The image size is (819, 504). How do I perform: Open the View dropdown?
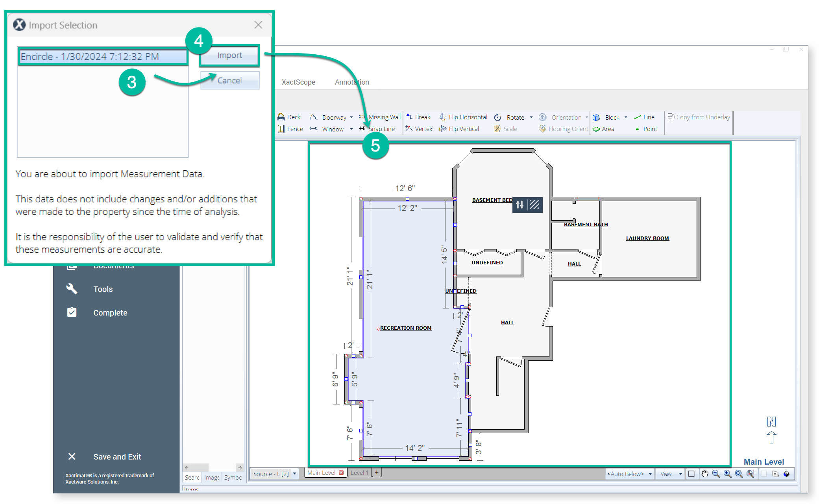tap(680, 474)
